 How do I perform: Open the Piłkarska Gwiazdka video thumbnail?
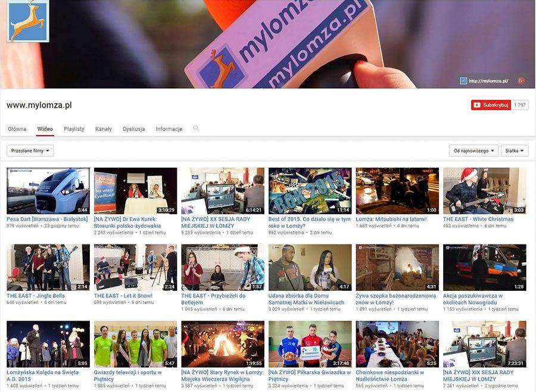point(310,344)
